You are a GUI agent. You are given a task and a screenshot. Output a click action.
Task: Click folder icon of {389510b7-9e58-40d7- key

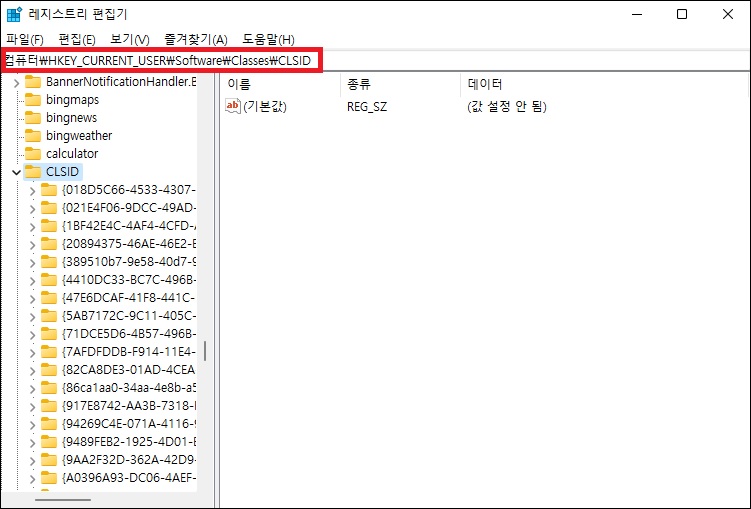pos(48,261)
